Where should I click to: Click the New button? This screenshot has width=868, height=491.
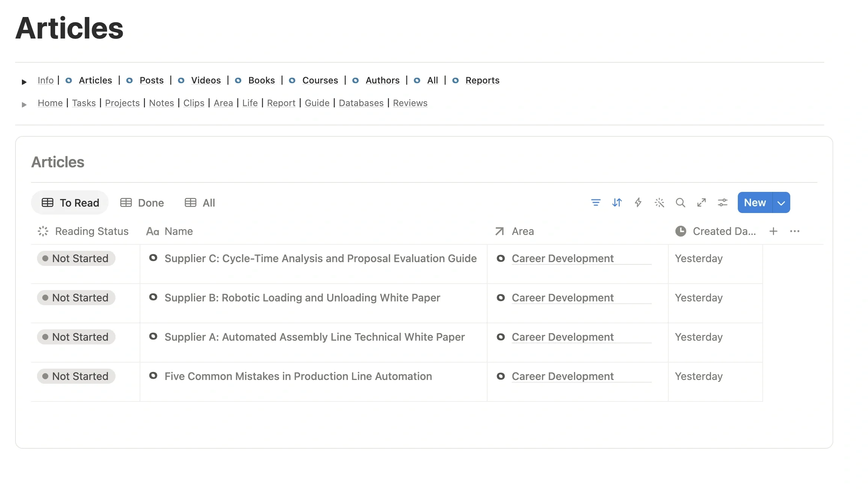coord(755,203)
